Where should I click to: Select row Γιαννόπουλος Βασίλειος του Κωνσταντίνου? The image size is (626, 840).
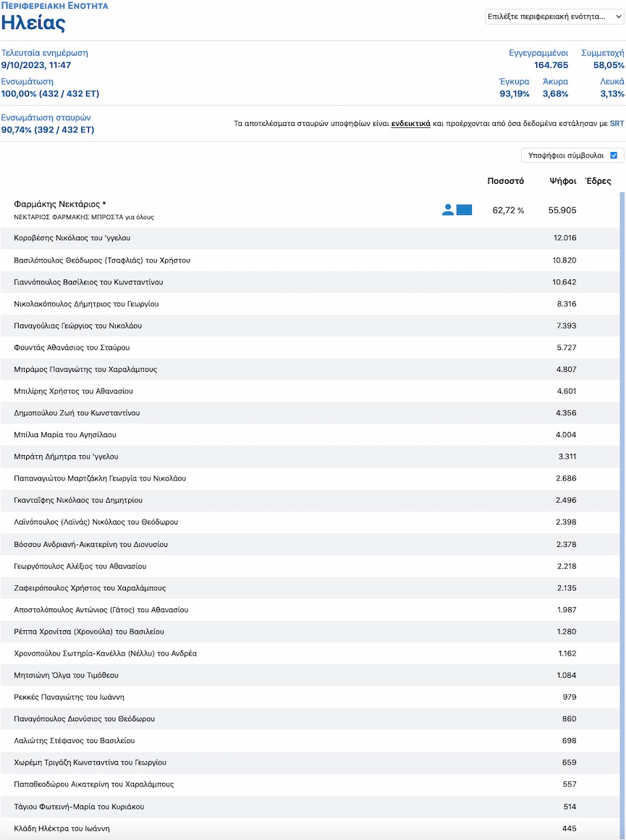[310, 281]
